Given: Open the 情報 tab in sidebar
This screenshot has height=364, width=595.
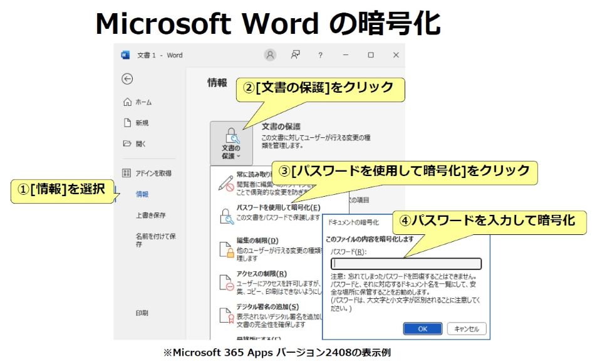Looking at the screenshot, I should coord(142,194).
